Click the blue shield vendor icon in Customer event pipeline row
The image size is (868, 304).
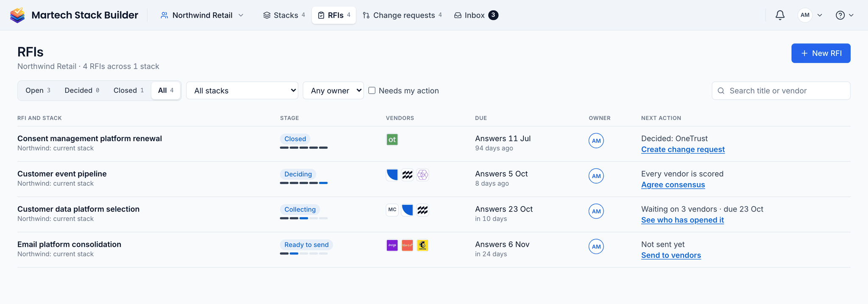coord(392,175)
